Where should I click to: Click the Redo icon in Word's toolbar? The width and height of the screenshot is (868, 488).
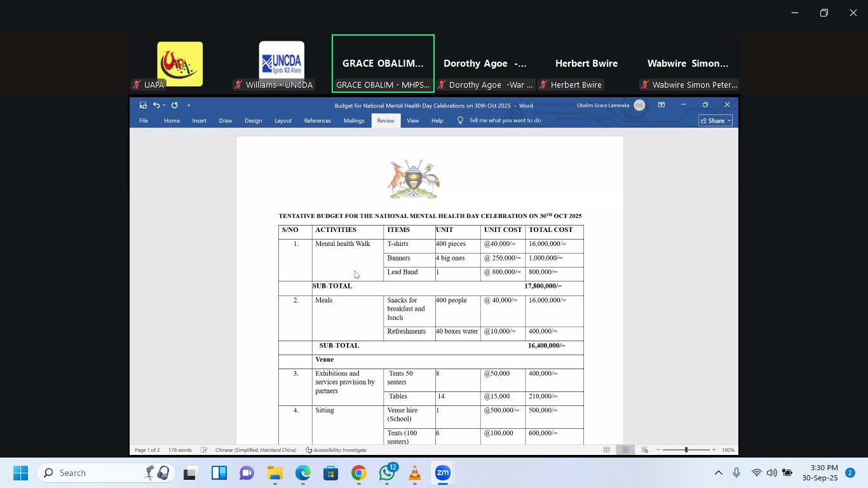(x=174, y=105)
